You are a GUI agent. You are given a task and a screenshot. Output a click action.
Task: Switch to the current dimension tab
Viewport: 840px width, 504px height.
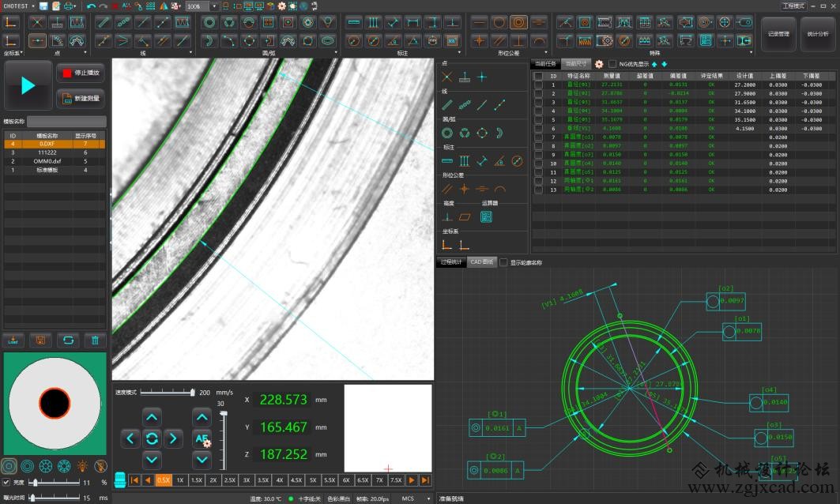pos(576,64)
